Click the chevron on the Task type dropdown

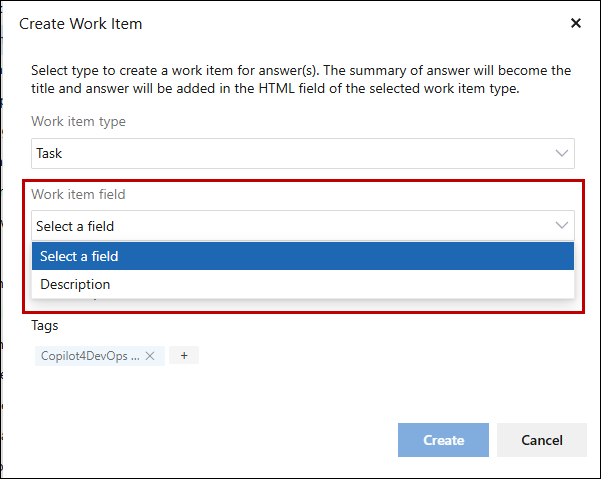[x=561, y=153]
